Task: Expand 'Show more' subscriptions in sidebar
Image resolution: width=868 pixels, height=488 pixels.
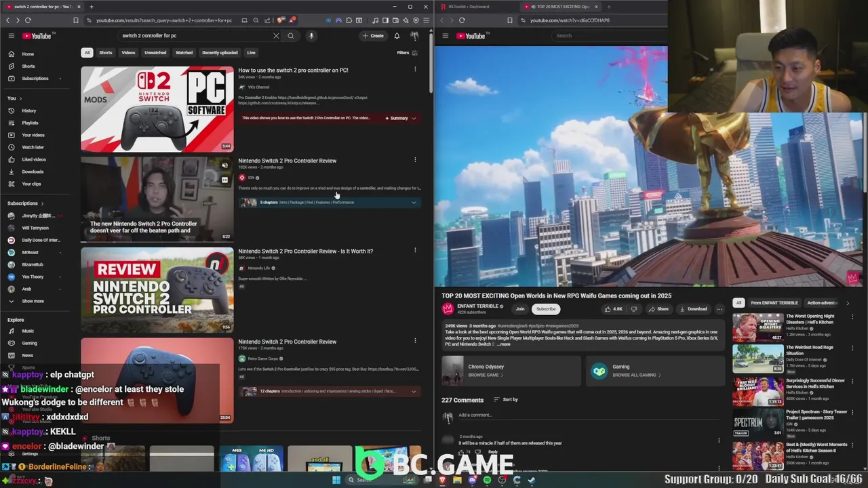Action: click(x=33, y=301)
